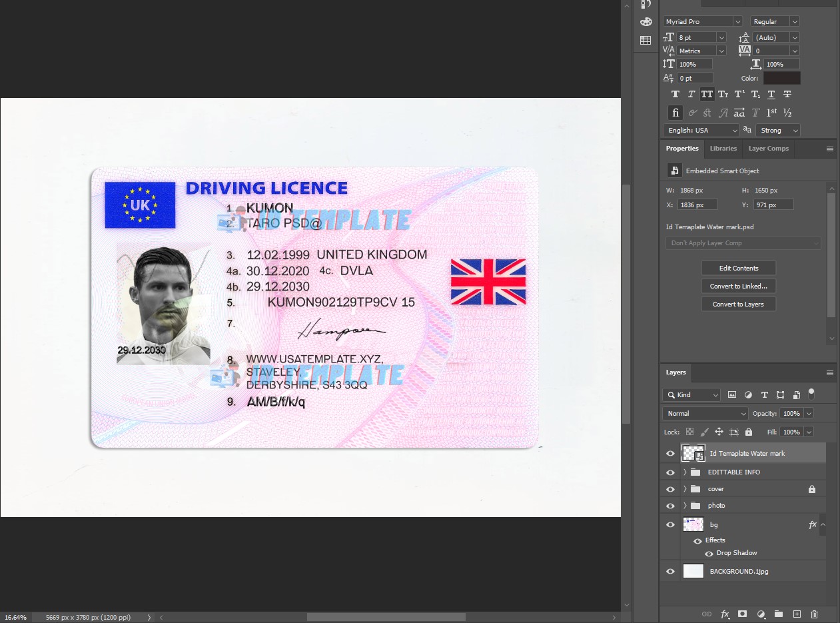Toggle OpenType fractions (½) button
Image resolution: width=840 pixels, height=623 pixels.
point(787,113)
